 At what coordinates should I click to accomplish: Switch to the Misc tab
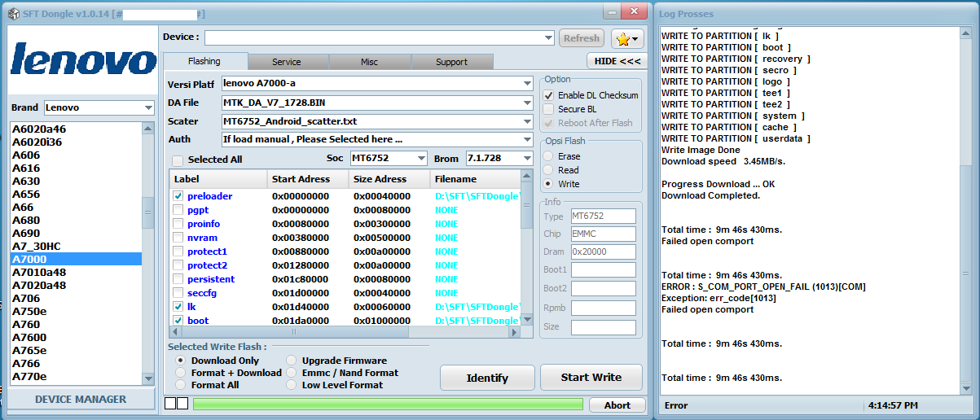pos(369,62)
